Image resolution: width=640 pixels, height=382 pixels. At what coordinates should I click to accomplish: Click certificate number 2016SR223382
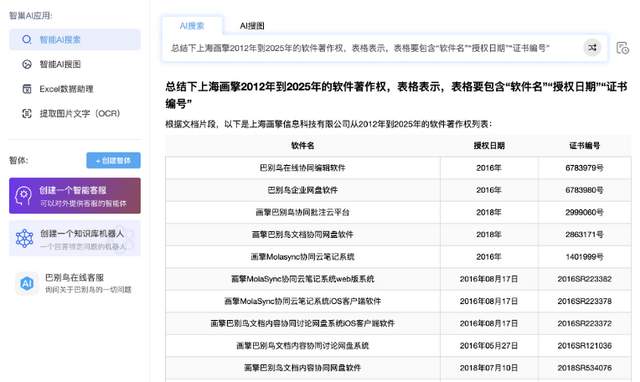pyautogui.click(x=584, y=279)
